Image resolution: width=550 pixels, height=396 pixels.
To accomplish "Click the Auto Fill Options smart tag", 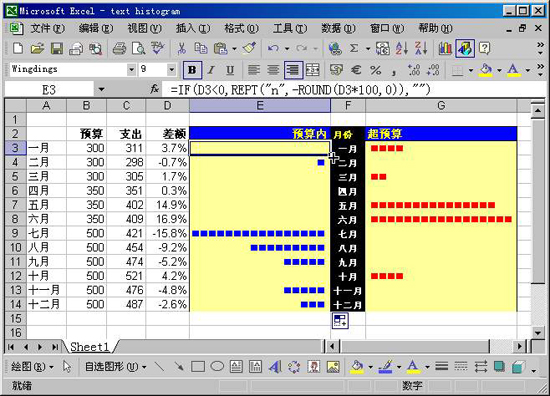I will pos(340,321).
